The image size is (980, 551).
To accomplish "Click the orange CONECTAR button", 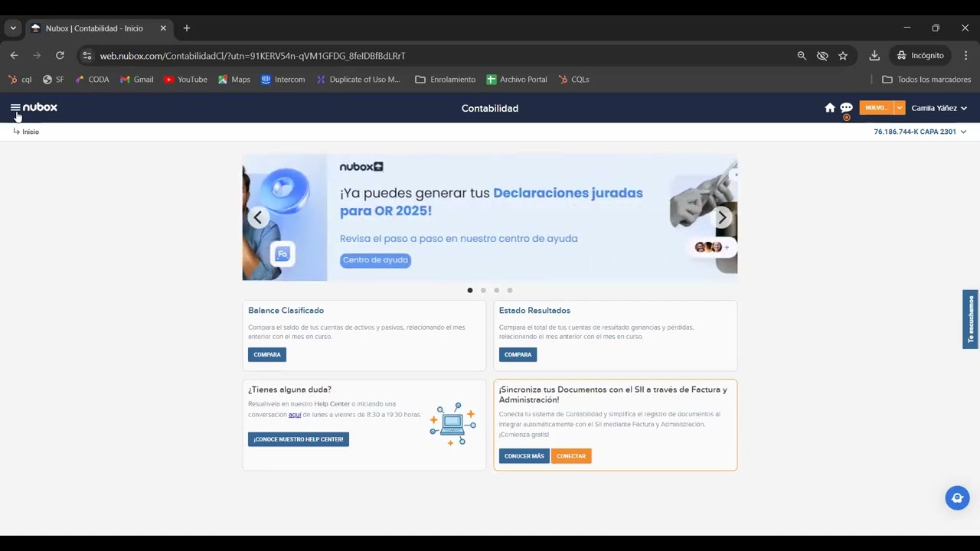I will [x=571, y=456].
